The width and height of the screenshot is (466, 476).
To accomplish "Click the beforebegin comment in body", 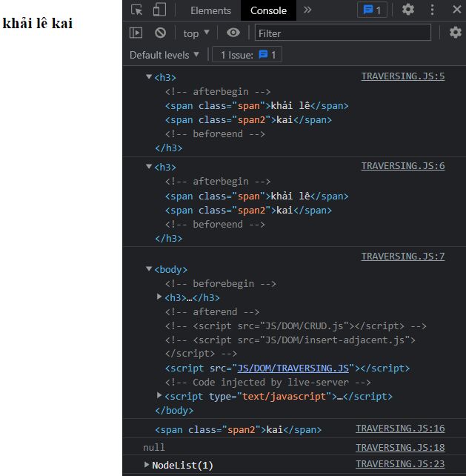I will point(221,284).
